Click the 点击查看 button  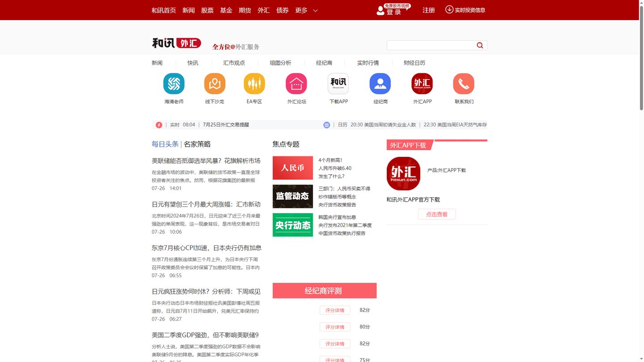coord(437,214)
